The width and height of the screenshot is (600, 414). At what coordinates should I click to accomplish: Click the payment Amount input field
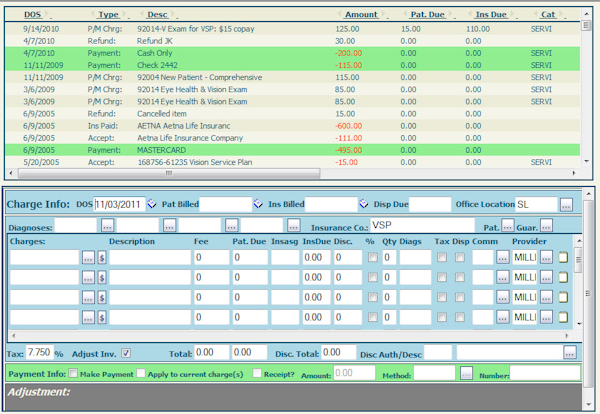coord(354,373)
